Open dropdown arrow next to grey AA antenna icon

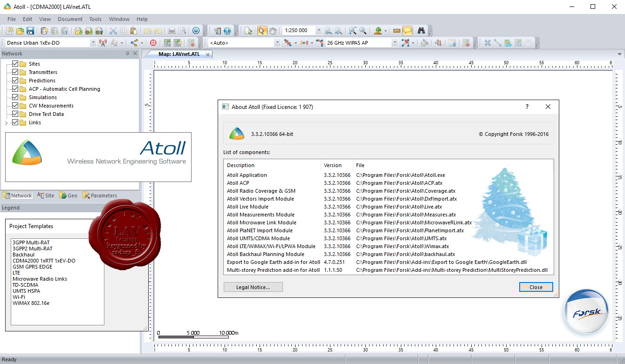tap(122, 43)
